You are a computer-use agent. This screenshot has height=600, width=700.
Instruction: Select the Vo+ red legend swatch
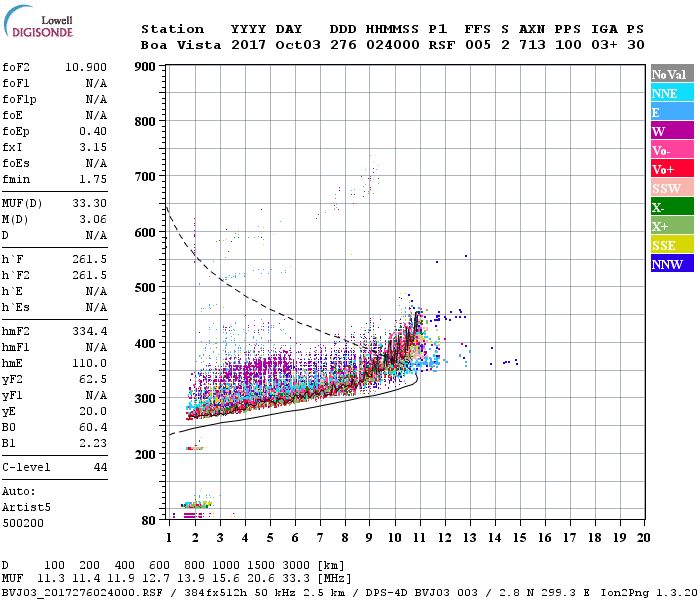(x=672, y=169)
